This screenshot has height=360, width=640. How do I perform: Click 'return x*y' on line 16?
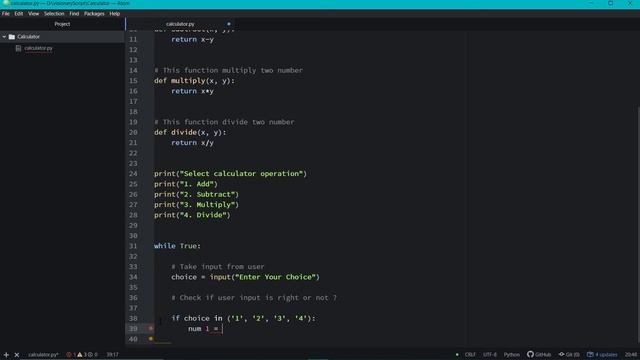pos(192,91)
